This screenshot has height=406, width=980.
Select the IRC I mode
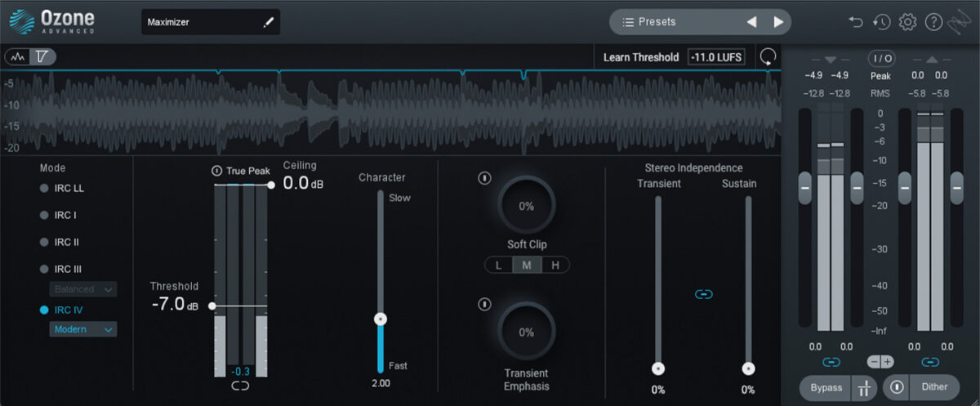coord(60,215)
